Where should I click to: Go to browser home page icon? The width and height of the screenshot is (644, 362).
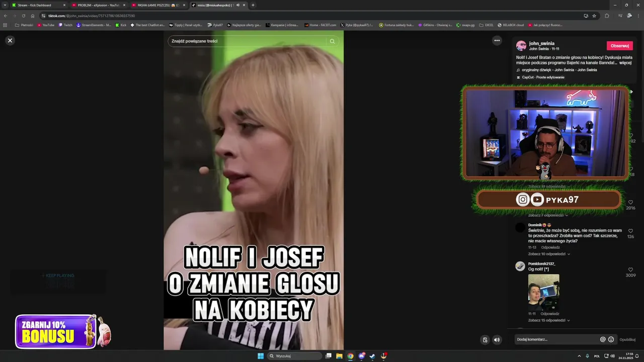coord(33,16)
